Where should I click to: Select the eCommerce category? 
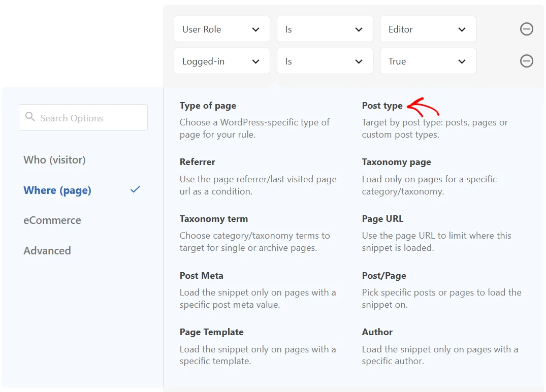[x=52, y=220]
